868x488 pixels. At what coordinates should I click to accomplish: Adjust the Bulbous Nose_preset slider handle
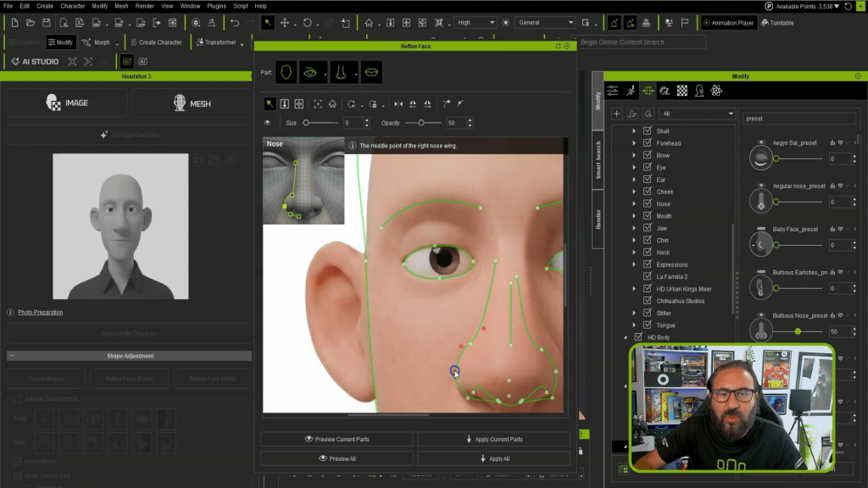[x=798, y=331]
